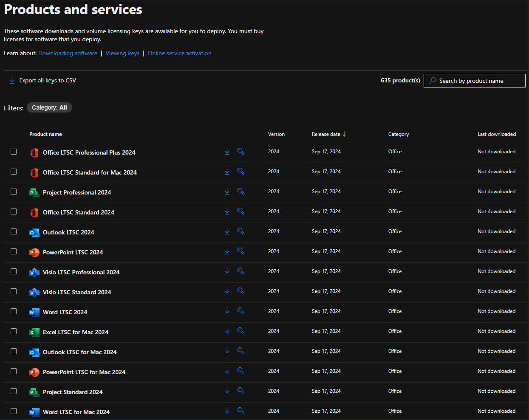529x420 pixels.
Task: Check the PowerPoint LTSC 2024 checkbox
Action: tap(14, 251)
